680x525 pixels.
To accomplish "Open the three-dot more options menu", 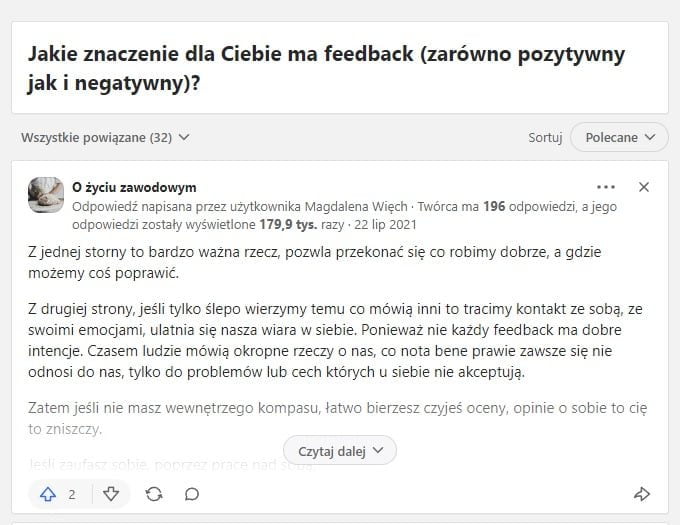I will click(606, 187).
